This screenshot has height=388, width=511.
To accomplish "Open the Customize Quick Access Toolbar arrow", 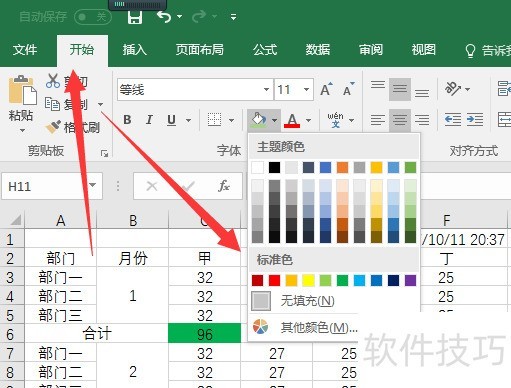I will click(x=233, y=17).
